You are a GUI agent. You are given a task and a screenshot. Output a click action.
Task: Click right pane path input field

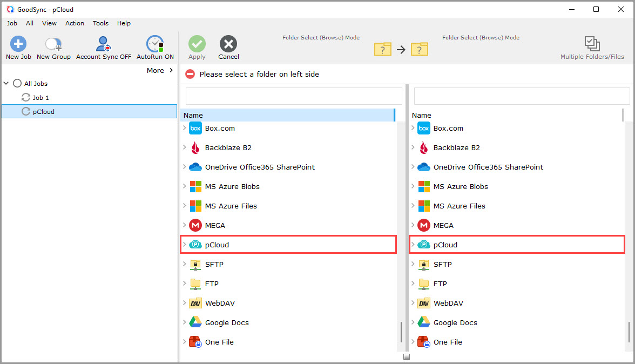[x=522, y=96]
